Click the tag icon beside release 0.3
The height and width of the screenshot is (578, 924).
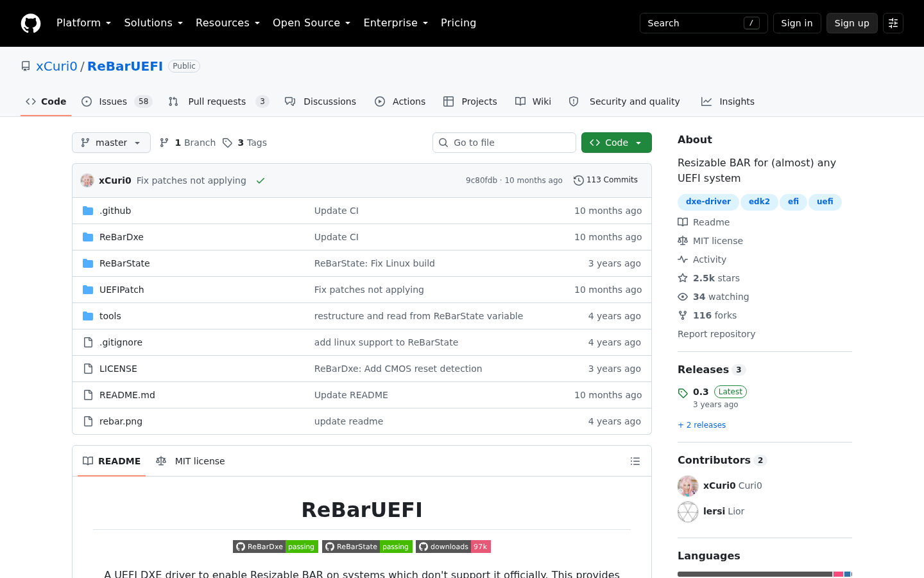[683, 393]
